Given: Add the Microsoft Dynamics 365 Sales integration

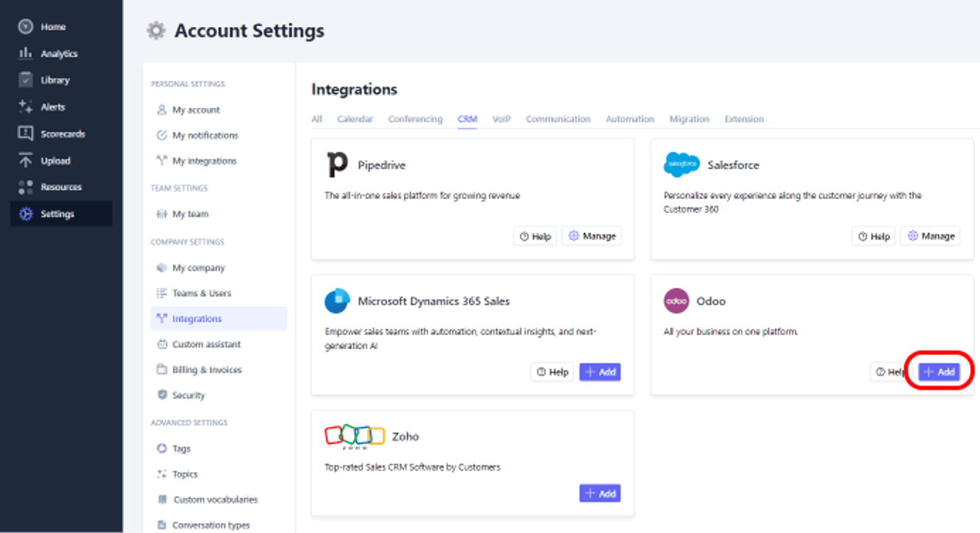Looking at the screenshot, I should (x=600, y=372).
